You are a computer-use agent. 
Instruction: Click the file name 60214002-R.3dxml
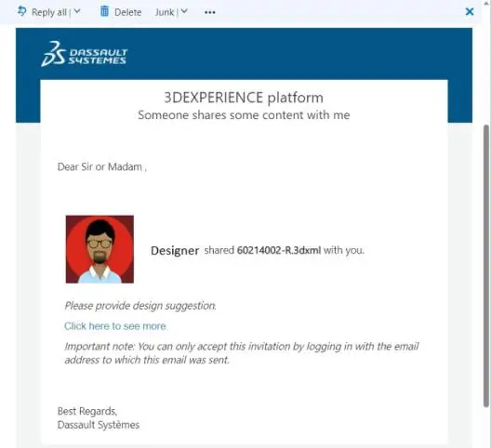[x=279, y=250]
